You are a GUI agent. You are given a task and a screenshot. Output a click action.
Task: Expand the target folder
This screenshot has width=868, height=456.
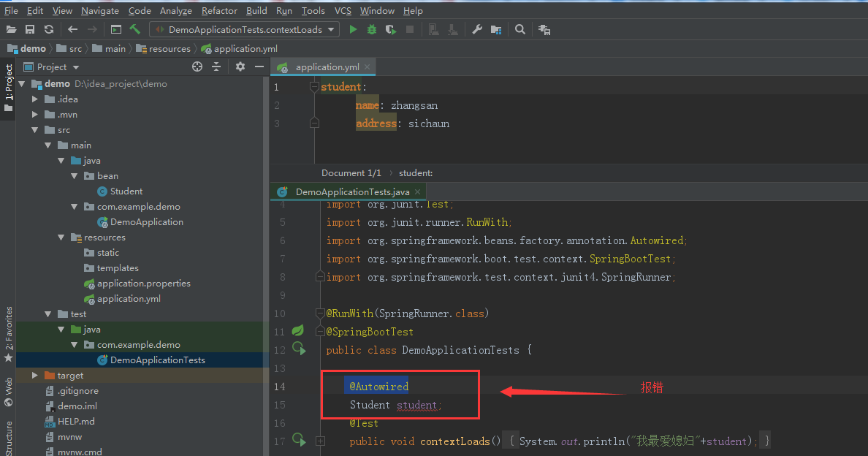[35, 376]
